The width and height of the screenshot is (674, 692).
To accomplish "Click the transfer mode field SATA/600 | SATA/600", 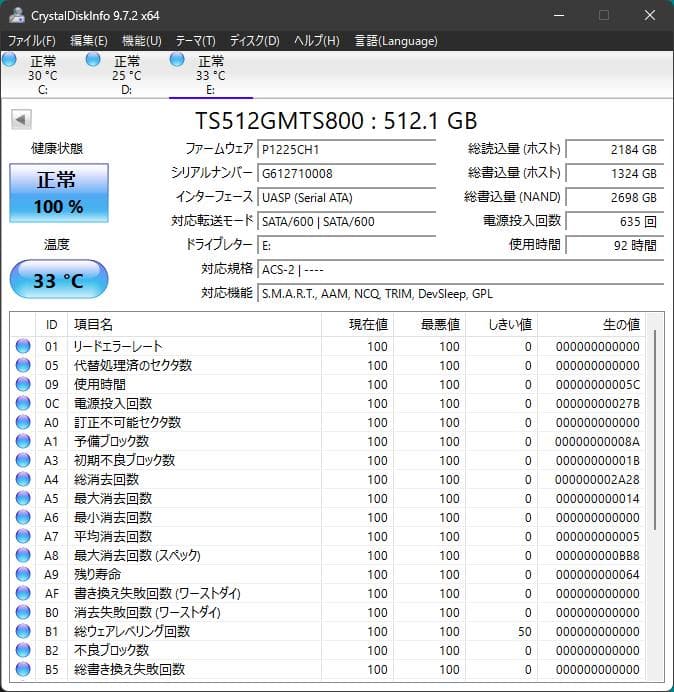I will point(347,221).
